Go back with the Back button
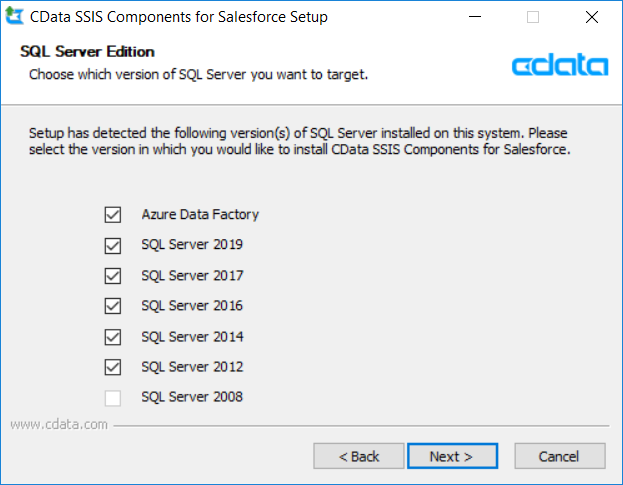The width and height of the screenshot is (623, 485). coord(358,456)
